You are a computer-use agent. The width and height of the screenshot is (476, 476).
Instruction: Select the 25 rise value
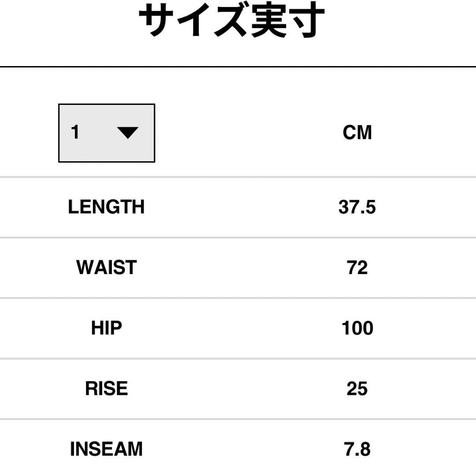357,389
